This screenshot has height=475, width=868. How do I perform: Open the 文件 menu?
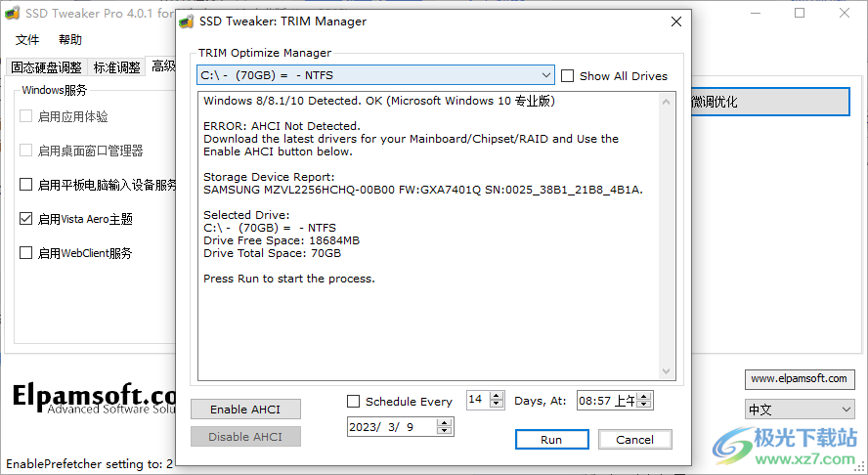(27, 40)
